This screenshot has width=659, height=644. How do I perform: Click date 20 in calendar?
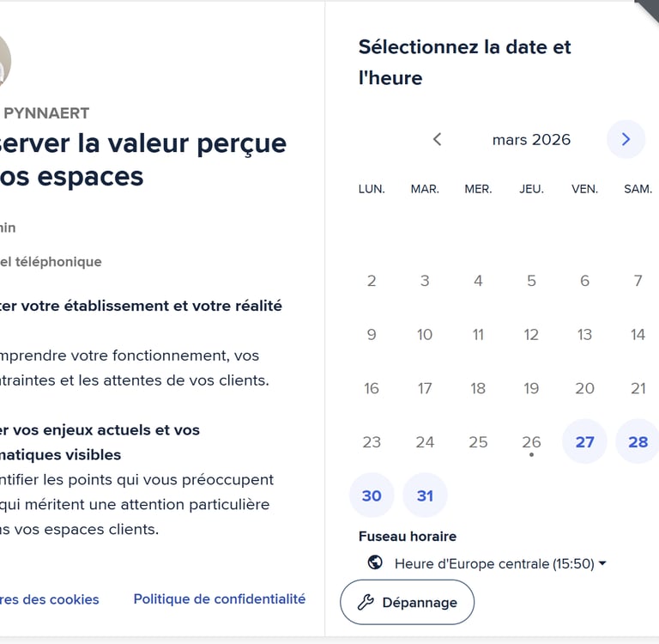(584, 388)
